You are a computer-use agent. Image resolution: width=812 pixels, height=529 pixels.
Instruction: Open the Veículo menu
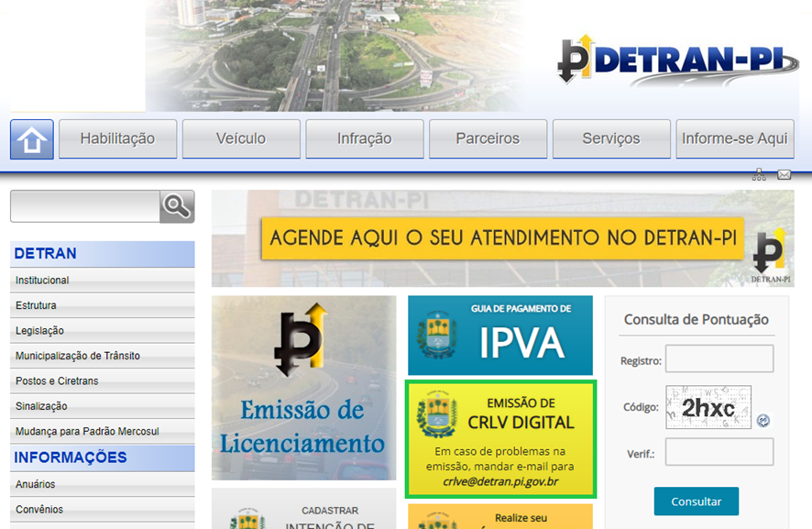point(241,138)
